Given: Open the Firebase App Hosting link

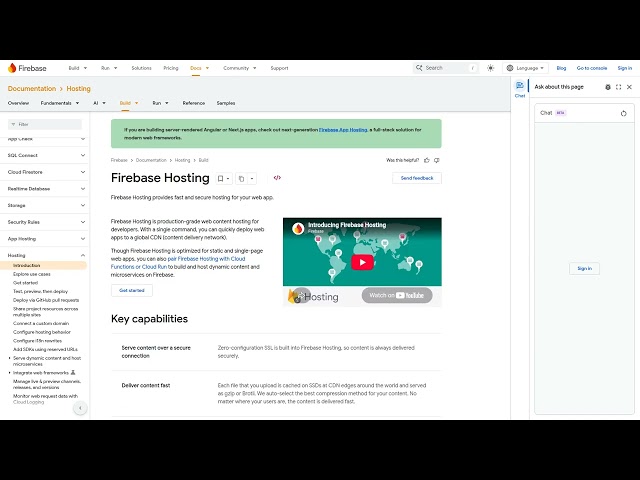Looking at the screenshot, I should tap(343, 130).
